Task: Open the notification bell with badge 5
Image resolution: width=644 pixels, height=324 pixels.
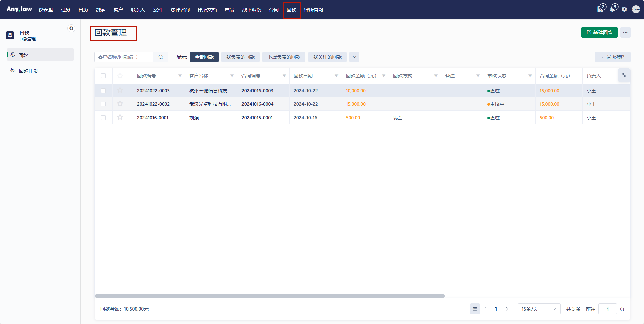Action: [612, 9]
